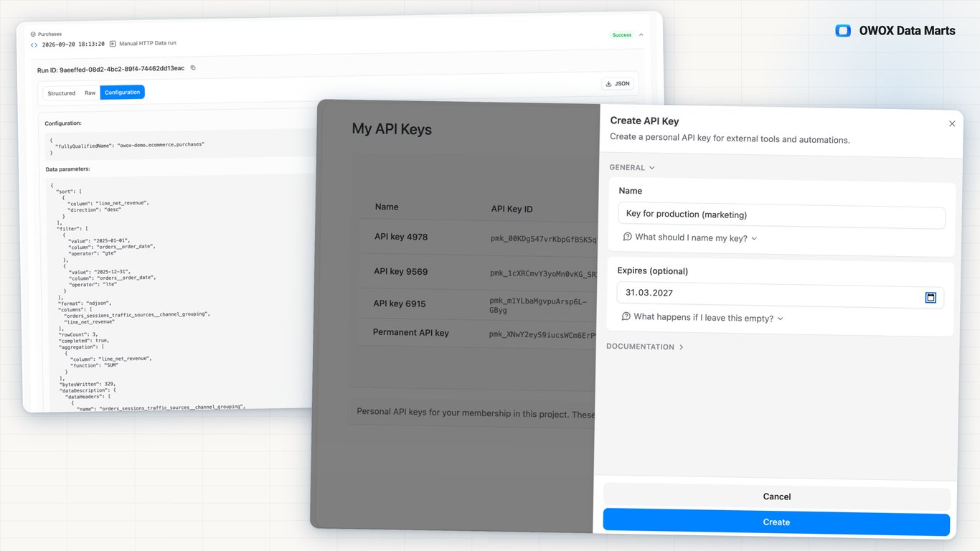Viewport: 980px width, 551px height.
Task: Click the Name column header in API keys table
Action: (x=387, y=207)
